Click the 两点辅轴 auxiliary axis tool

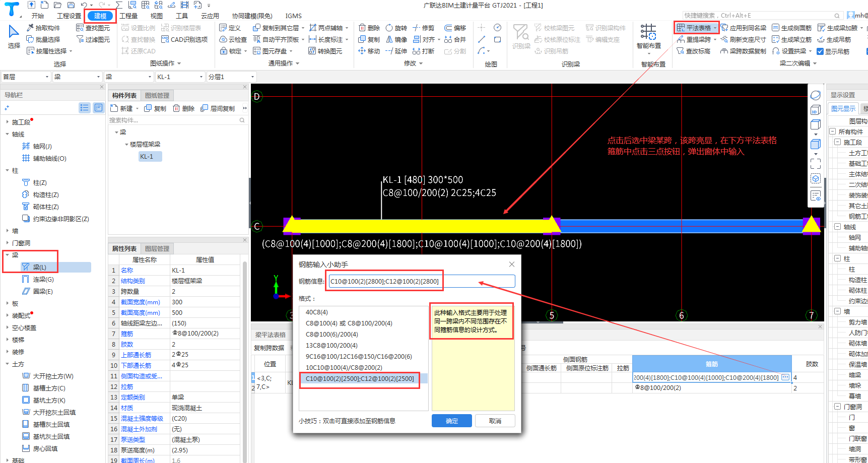point(326,28)
